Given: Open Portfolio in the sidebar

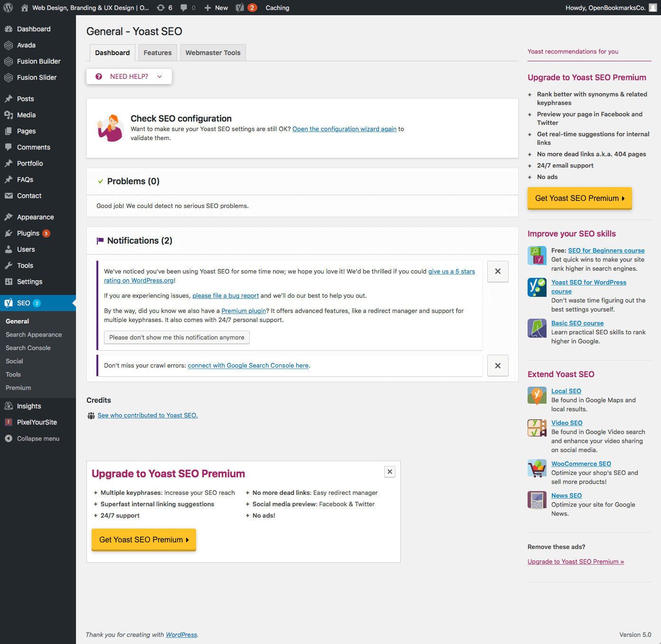Looking at the screenshot, I should click(x=30, y=163).
